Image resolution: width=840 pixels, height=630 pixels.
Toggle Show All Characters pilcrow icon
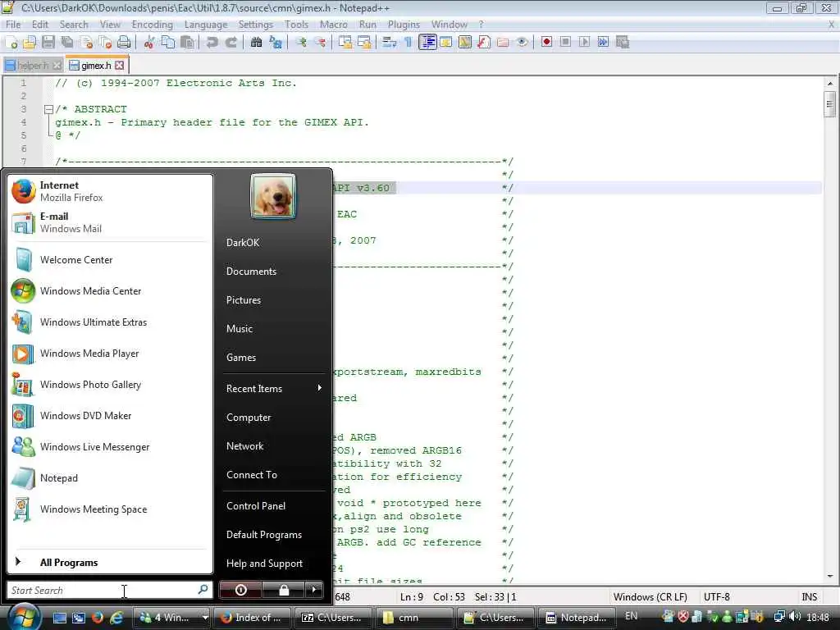pyautogui.click(x=408, y=43)
